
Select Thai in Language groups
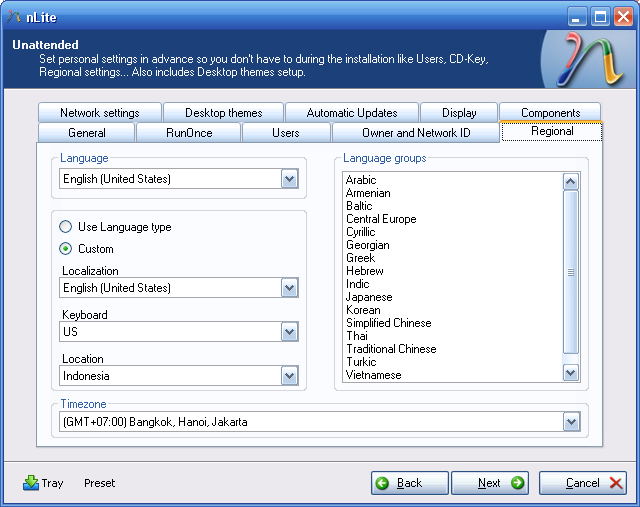click(357, 336)
